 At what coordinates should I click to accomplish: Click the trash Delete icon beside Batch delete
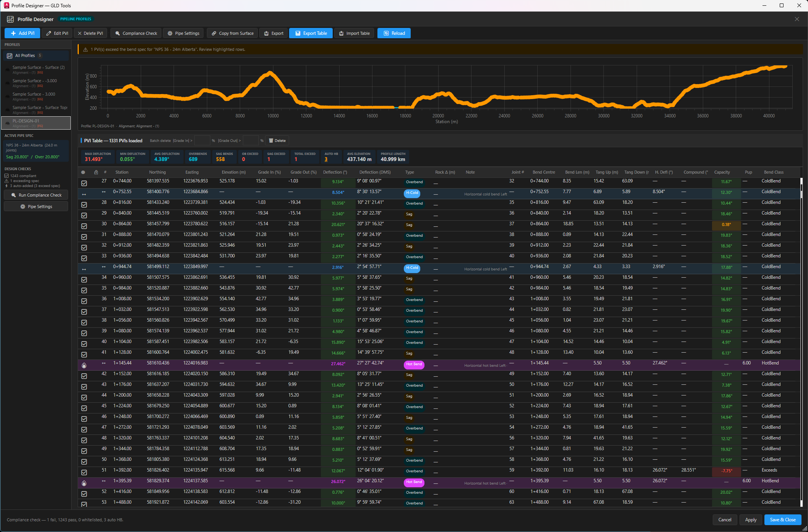(x=271, y=140)
